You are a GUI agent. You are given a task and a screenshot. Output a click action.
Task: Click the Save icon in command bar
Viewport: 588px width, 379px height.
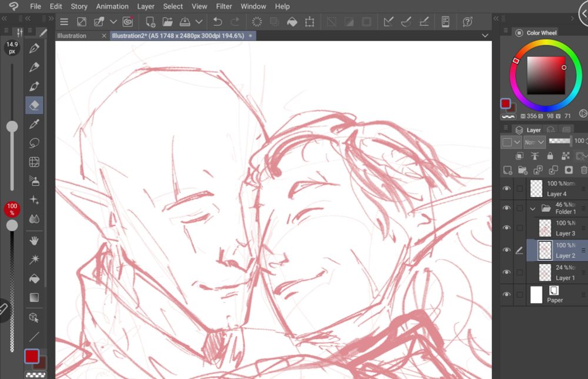(x=185, y=22)
